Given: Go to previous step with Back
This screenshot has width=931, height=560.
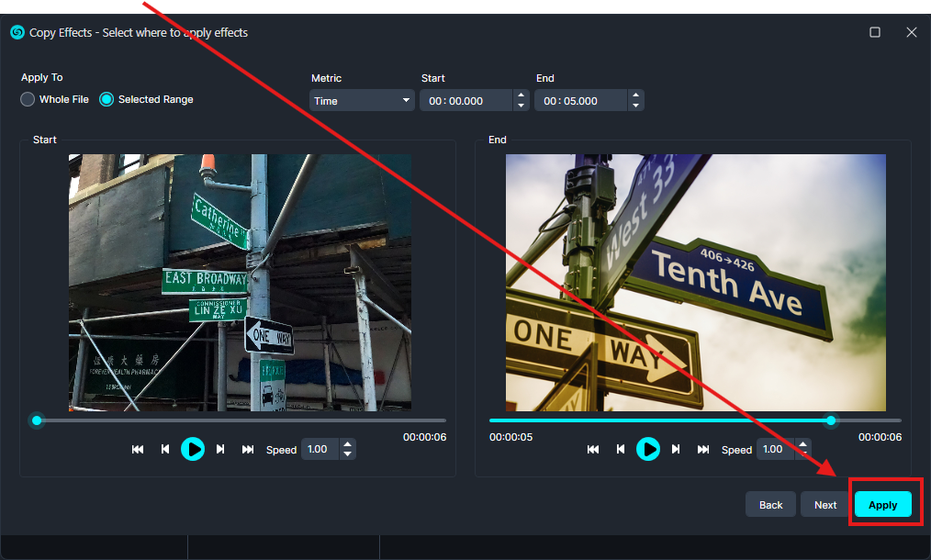Looking at the screenshot, I should [x=770, y=505].
